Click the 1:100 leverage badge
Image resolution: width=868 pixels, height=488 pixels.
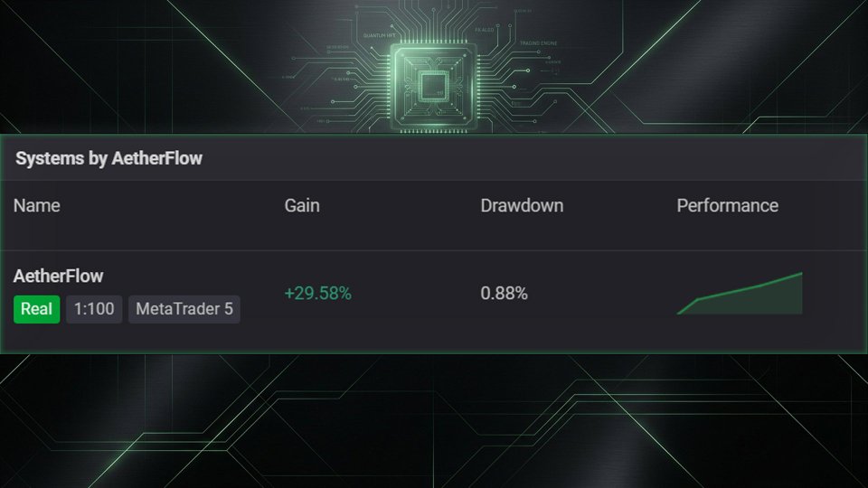pyautogui.click(x=94, y=309)
